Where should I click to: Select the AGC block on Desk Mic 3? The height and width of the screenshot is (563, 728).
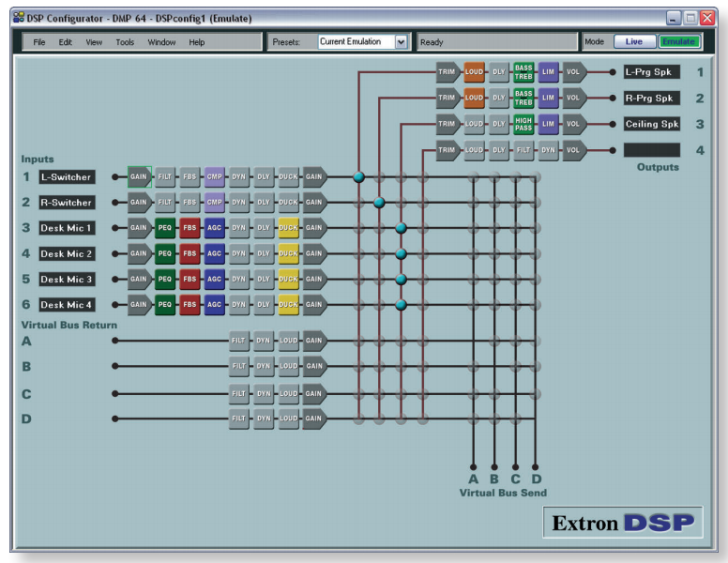pos(215,279)
